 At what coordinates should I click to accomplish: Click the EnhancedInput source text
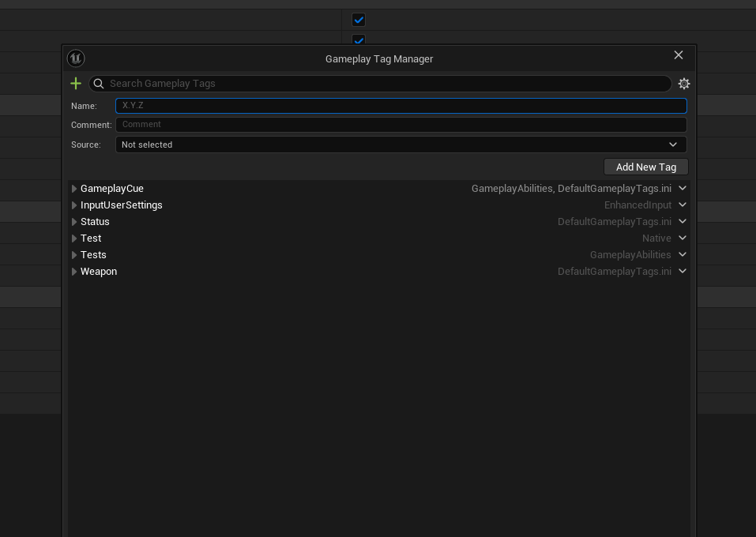pos(638,205)
